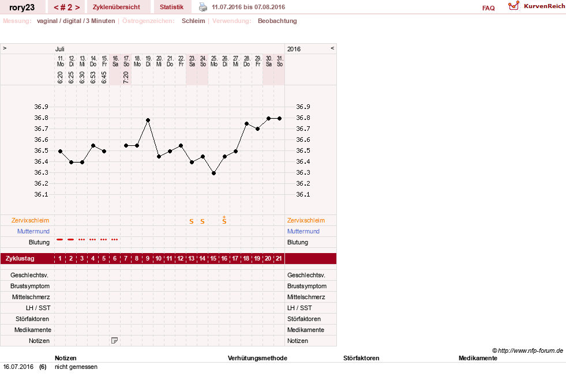Click the nfp-forum.de copyright link
The width and height of the screenshot is (566, 392).
pos(528,350)
